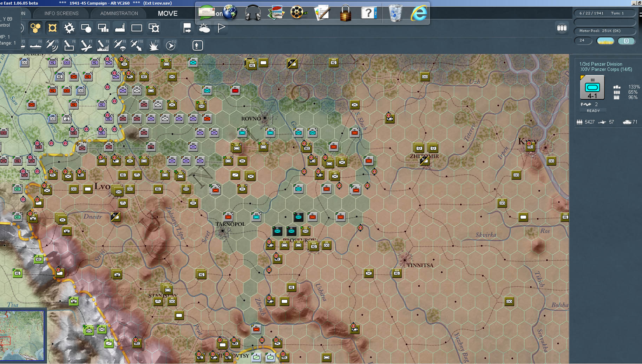Toggle the rectangle-with-fort-symbol toolbar button

pyautogui.click(x=153, y=28)
